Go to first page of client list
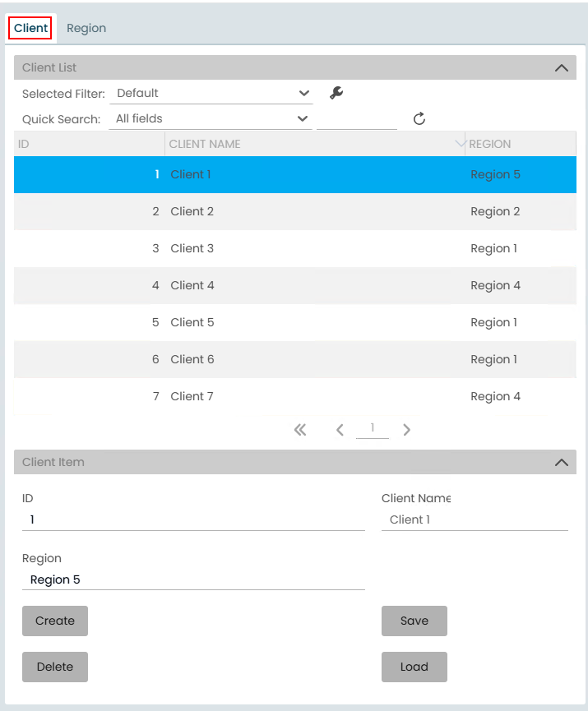 point(300,429)
